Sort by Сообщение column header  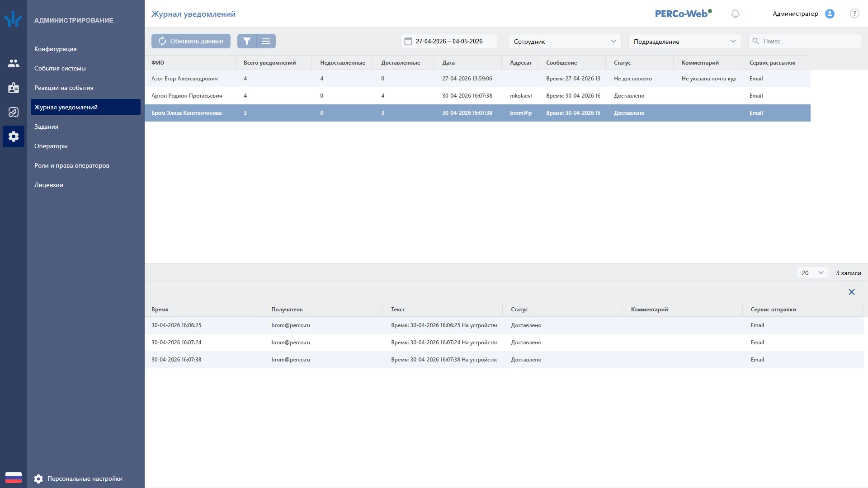coord(572,63)
